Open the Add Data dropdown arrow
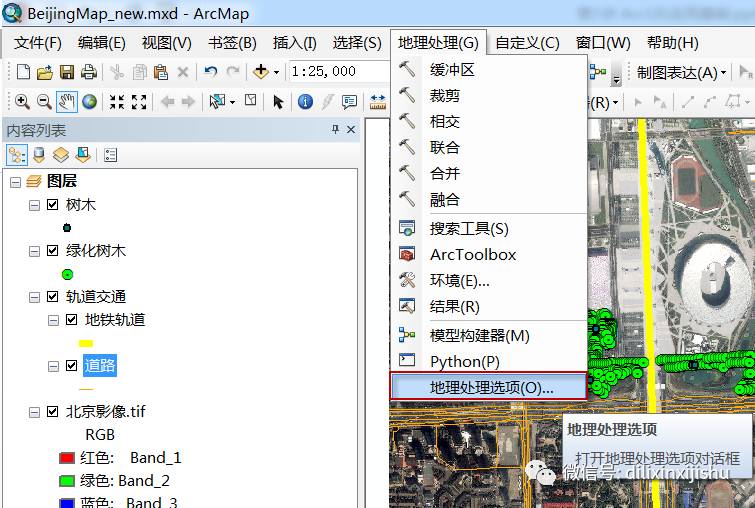 [x=276, y=73]
